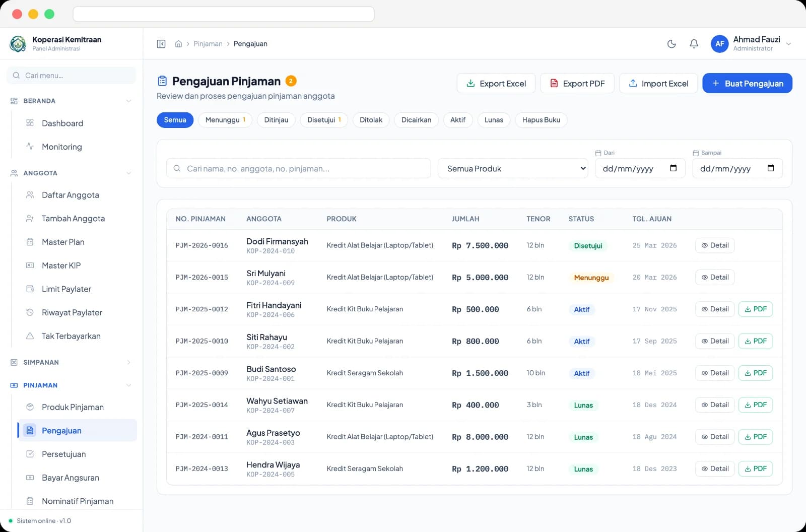Download PDF for Fitri Handayani's loan

pos(755,309)
